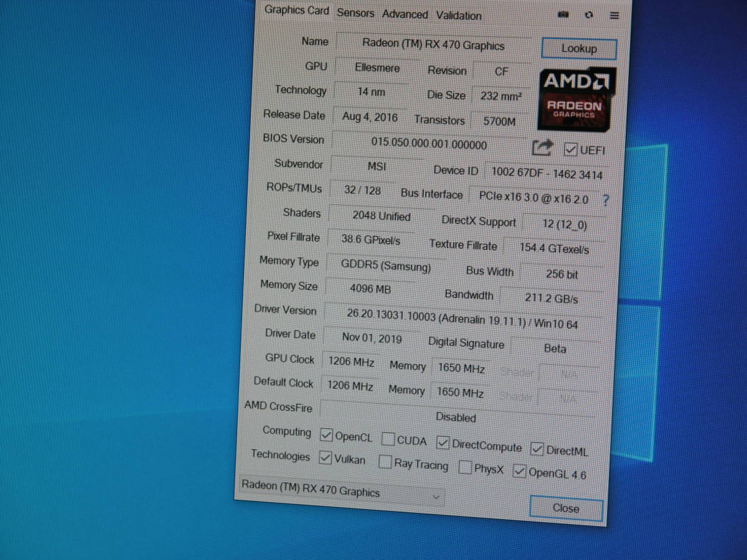Toggle the DirectML checkbox
This screenshot has width=747, height=560.
point(537,449)
